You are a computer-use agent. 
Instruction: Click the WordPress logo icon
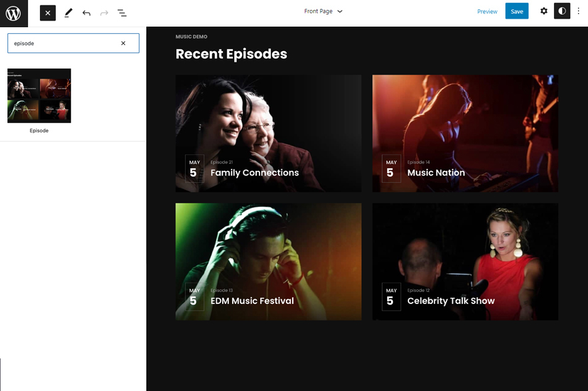point(13,13)
